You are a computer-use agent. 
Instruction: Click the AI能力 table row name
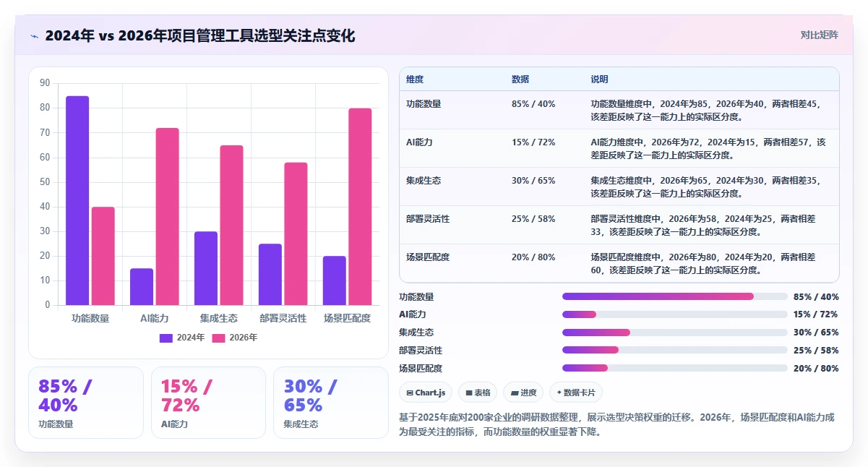(x=419, y=142)
